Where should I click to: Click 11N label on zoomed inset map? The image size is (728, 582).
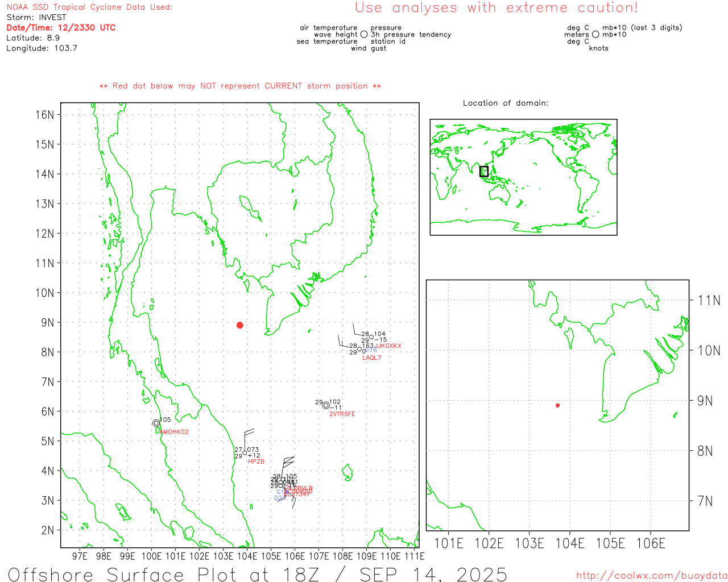click(x=709, y=300)
